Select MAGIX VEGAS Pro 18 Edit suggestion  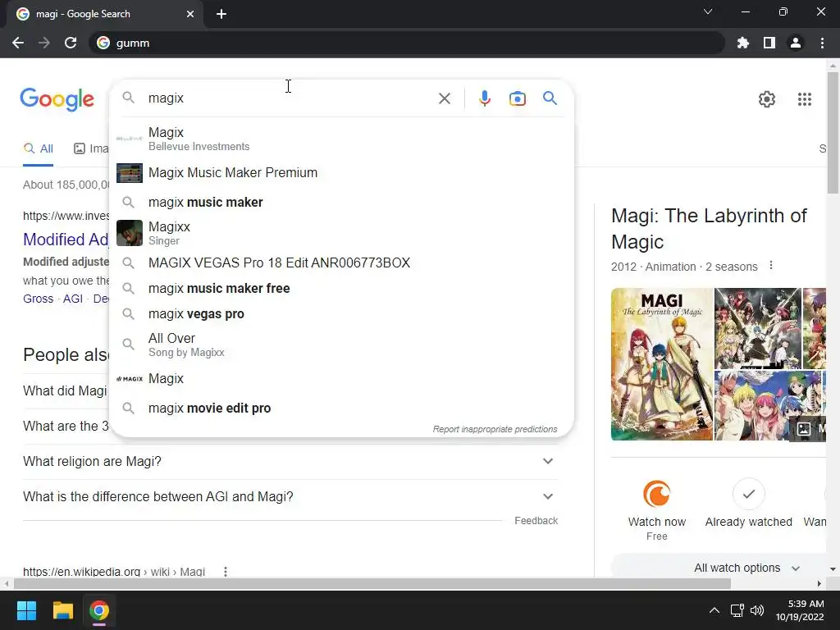pos(341,262)
